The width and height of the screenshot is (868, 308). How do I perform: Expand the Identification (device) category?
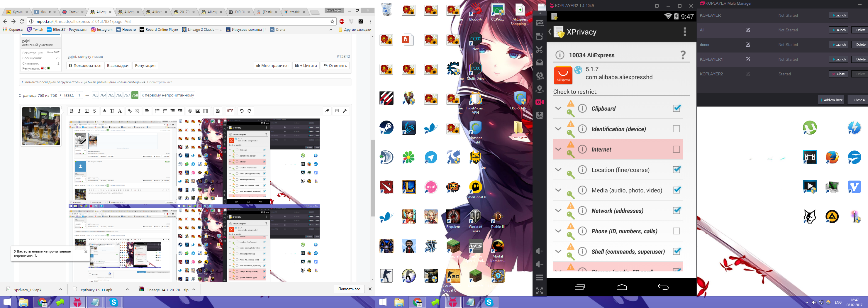558,129
